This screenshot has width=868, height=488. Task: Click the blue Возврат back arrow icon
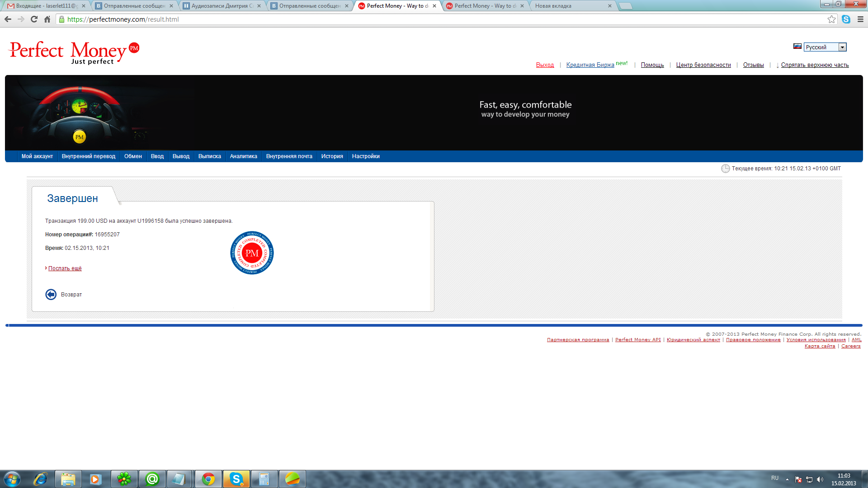pos(51,294)
